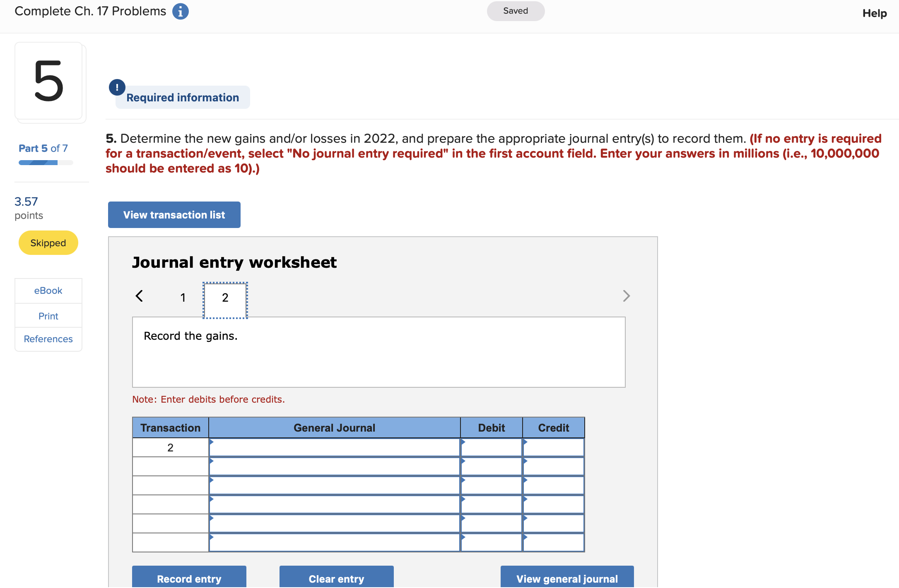The width and height of the screenshot is (899, 588).
Task: Go to next worksheet with right chevron
Action: click(626, 296)
